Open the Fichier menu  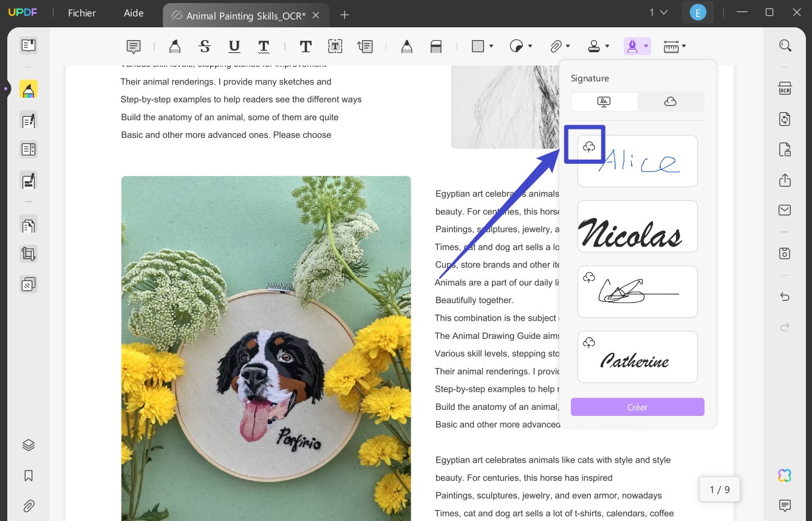point(81,13)
